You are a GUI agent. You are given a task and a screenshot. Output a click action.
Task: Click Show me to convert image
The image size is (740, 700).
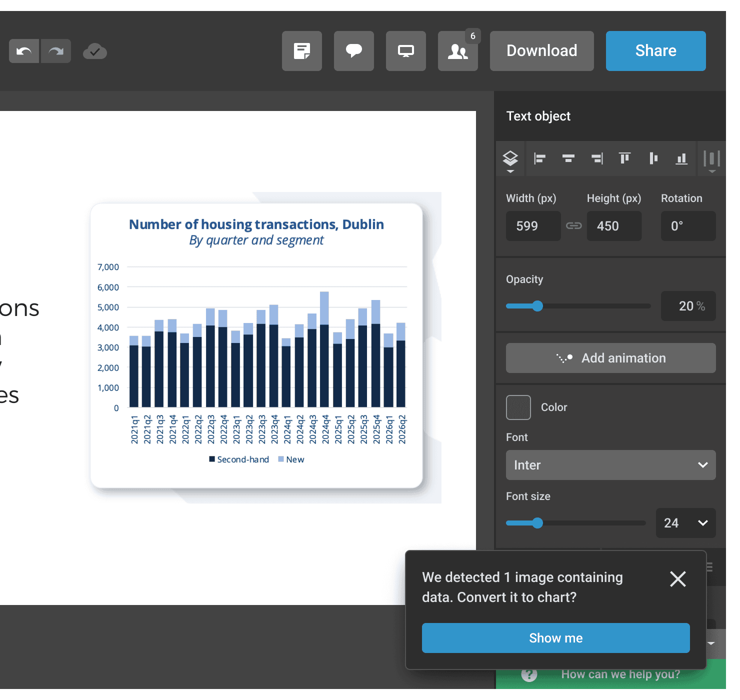point(556,638)
